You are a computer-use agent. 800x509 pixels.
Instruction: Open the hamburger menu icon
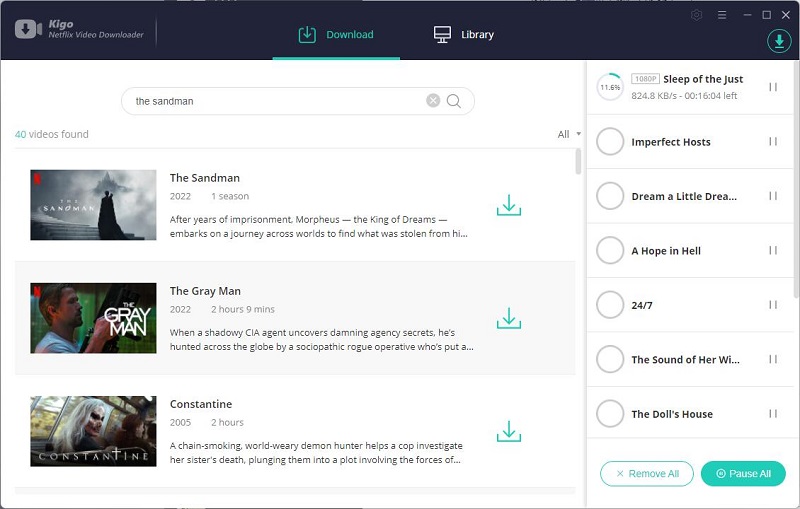[x=722, y=15]
